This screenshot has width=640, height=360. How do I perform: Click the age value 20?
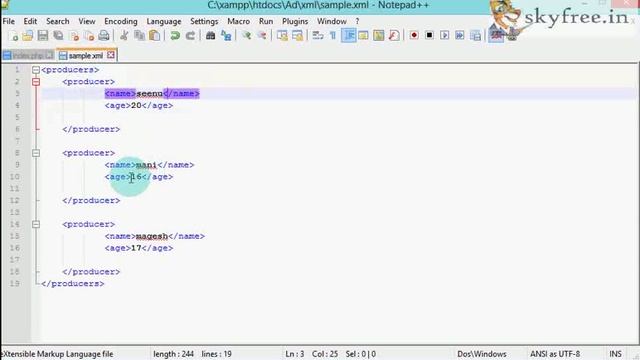click(x=136, y=106)
